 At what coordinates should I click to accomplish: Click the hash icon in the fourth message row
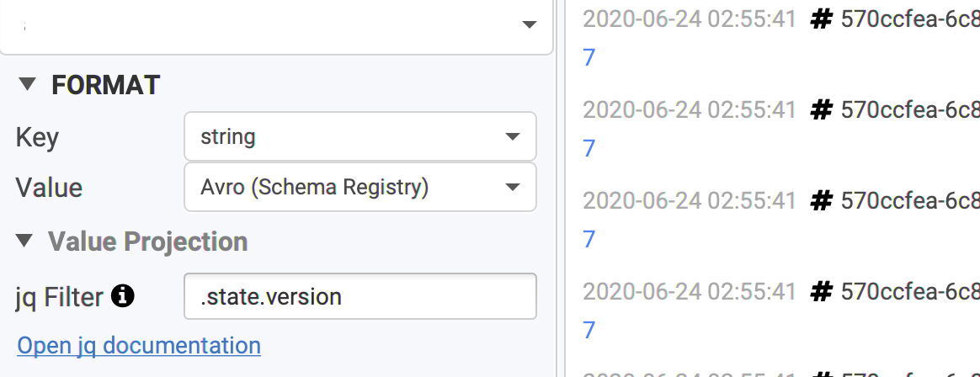[821, 291]
